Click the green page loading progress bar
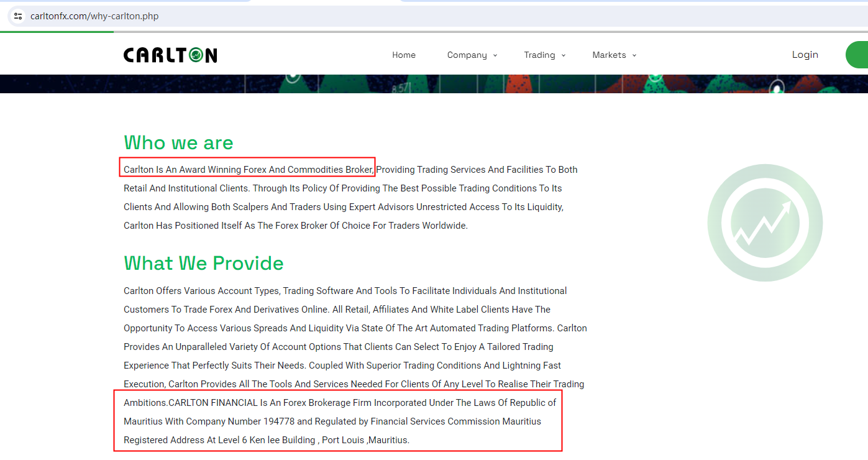 (x=57, y=31)
